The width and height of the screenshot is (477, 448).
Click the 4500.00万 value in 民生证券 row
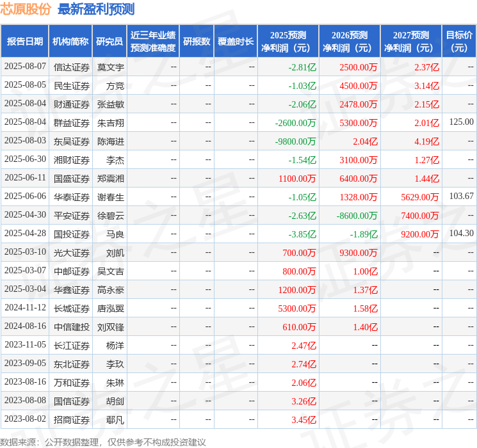[359, 86]
